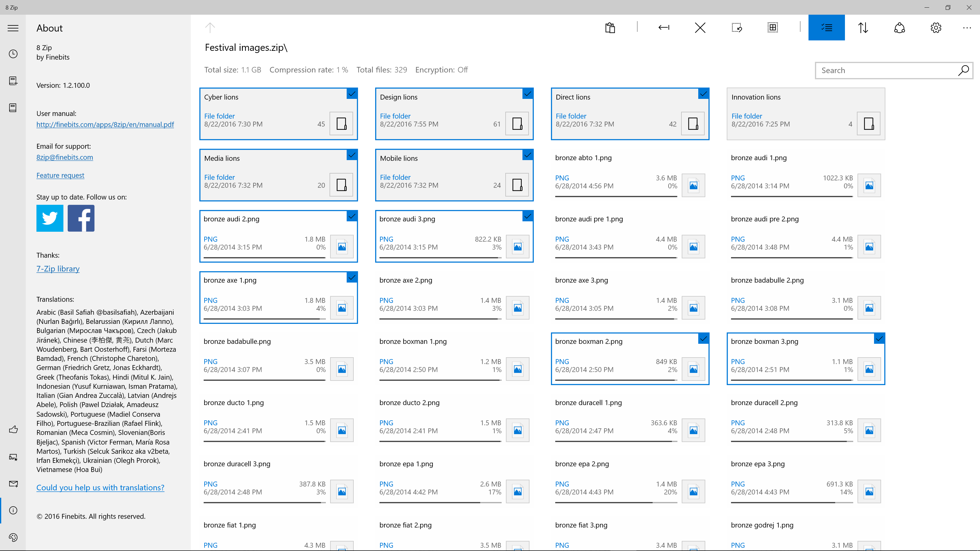Screen dimensions: 980x551
Task: Deselect bronze audi 2.png
Action: coord(352,216)
